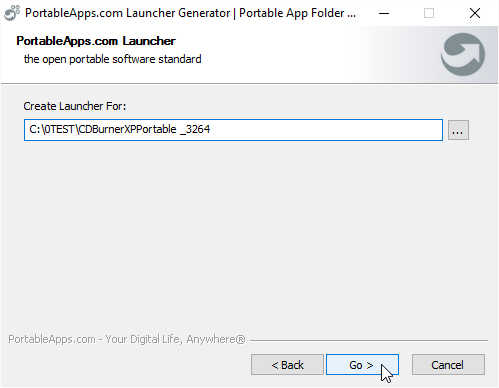The image size is (499, 388).
Task: Click 'the open portable software standard' text
Action: [x=113, y=59]
